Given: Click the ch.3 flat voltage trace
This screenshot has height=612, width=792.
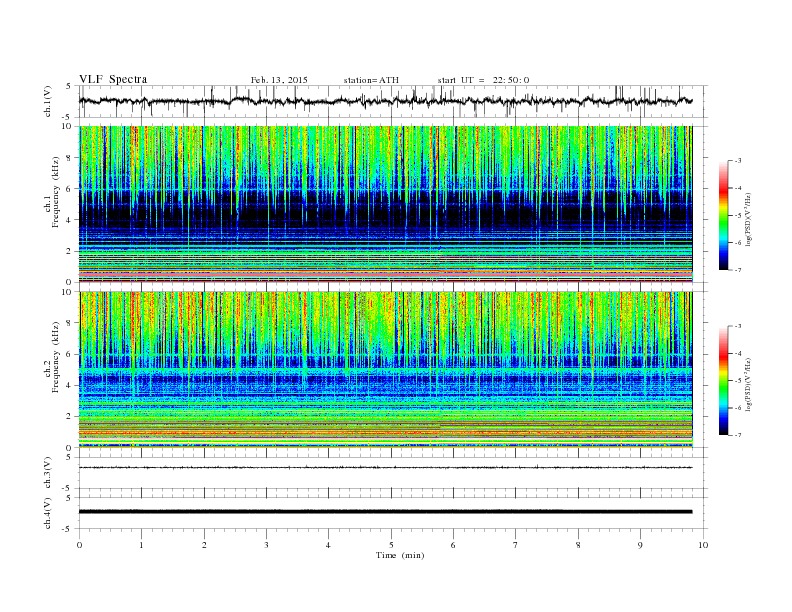Looking at the screenshot, I should (385, 468).
